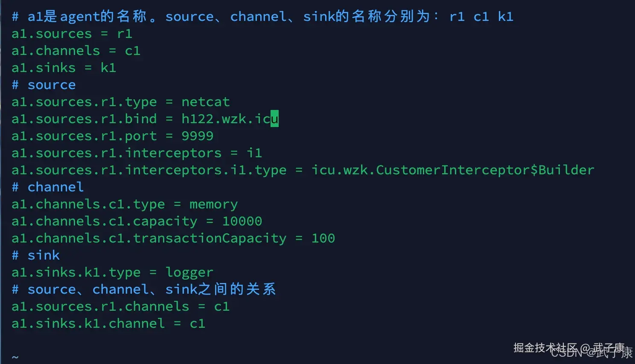Click the '# sink' comment line
The width and height of the screenshot is (635, 364).
(x=36, y=255)
